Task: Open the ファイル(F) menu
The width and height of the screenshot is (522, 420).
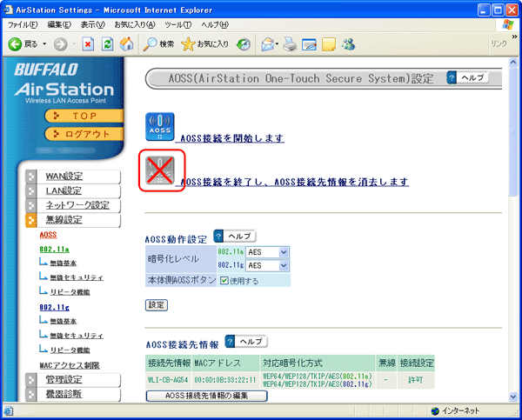Action: pos(23,24)
